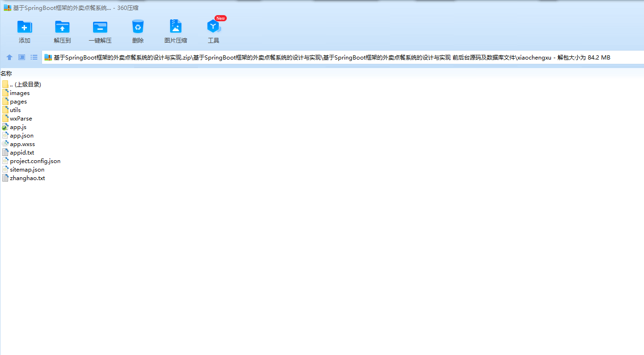Viewport: 644px width, 355px height.
Task: Select the '.. (上级目录)' row text
Action: click(26, 84)
